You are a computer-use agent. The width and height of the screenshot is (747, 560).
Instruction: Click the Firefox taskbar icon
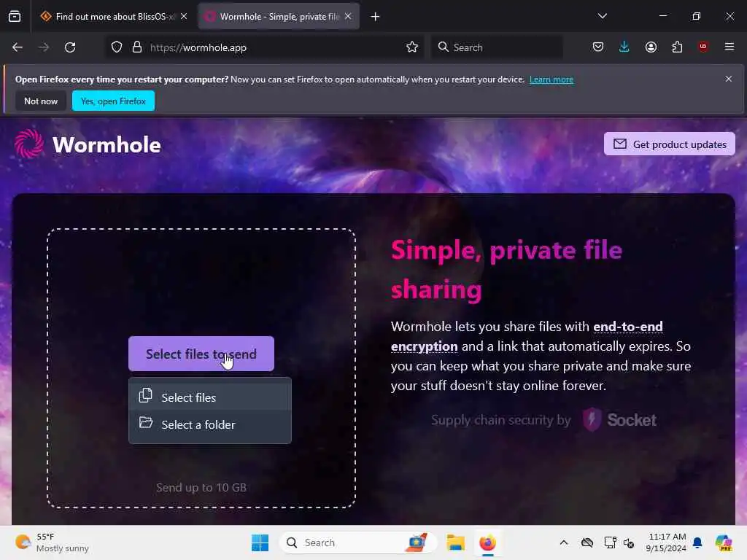pyautogui.click(x=487, y=542)
